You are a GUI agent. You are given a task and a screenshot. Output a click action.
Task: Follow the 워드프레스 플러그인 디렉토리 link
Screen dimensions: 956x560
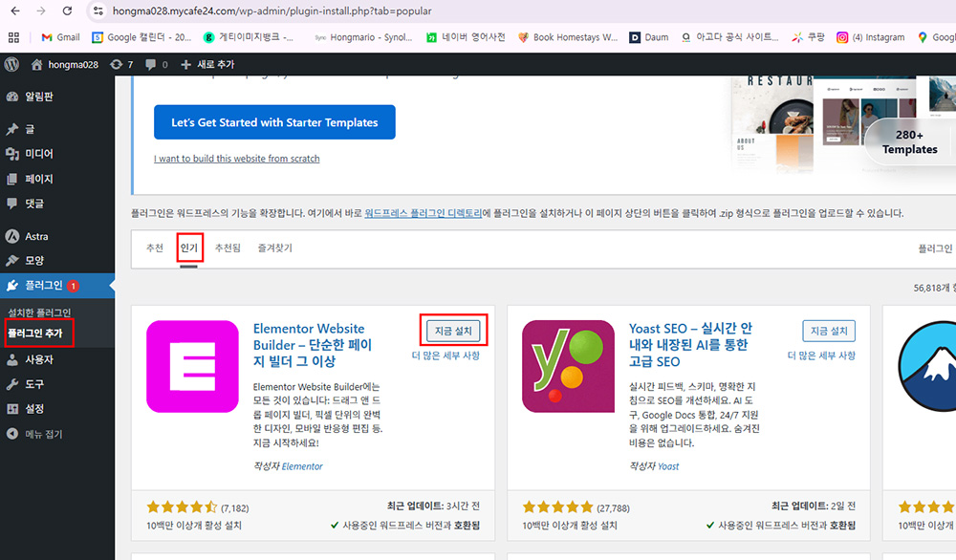(423, 213)
